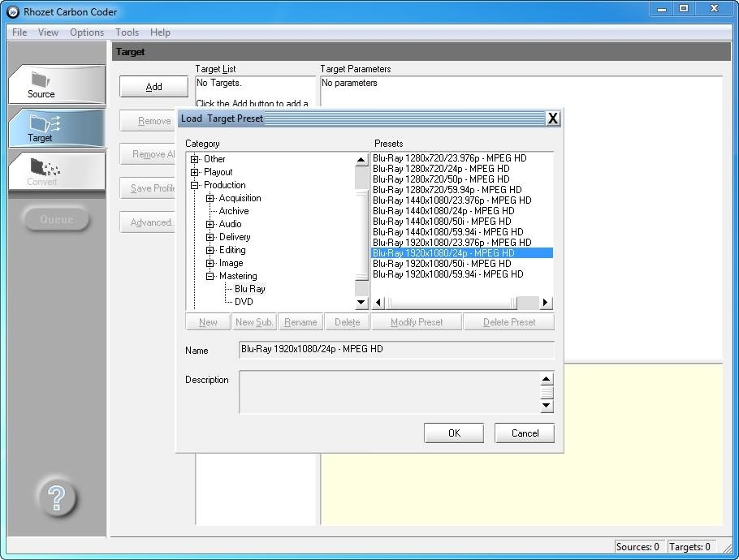The image size is (739, 560).
Task: Click the Advanced... button
Action: [x=149, y=222]
